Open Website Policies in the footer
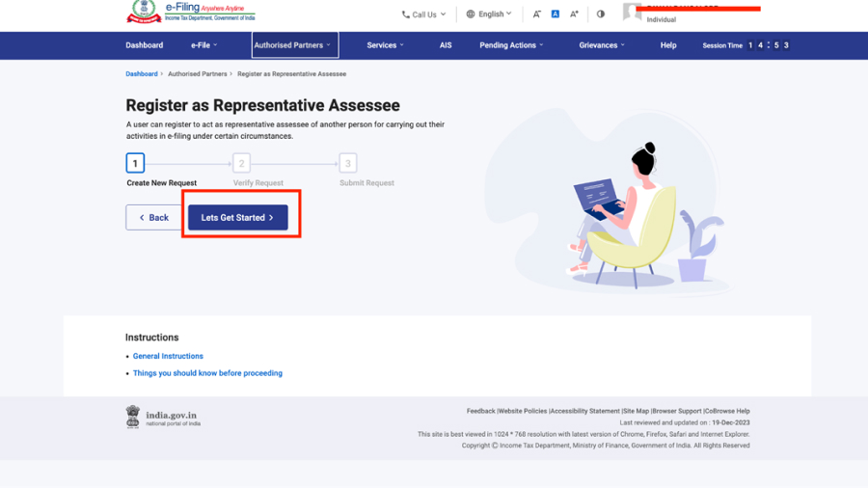This screenshot has height=488, width=868. (523, 411)
